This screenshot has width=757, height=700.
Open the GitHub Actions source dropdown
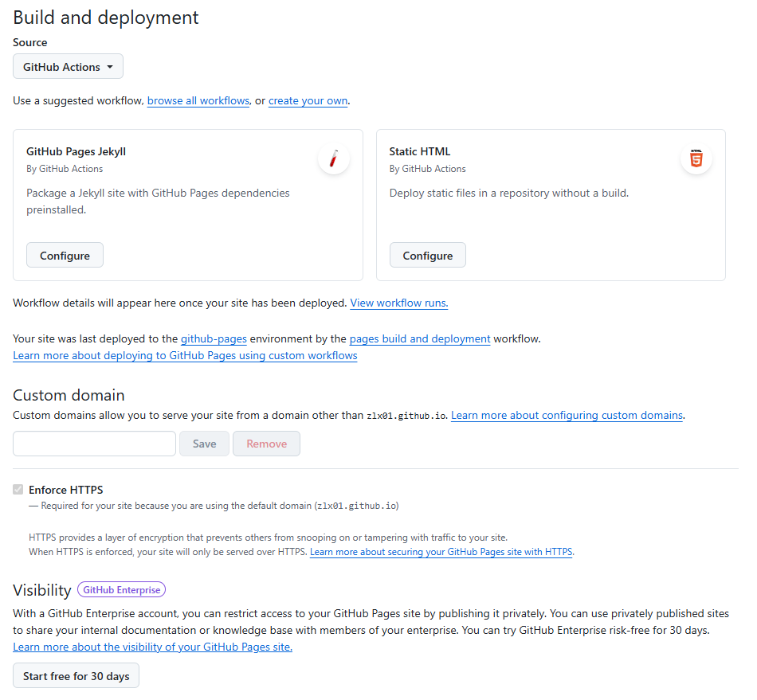click(68, 67)
